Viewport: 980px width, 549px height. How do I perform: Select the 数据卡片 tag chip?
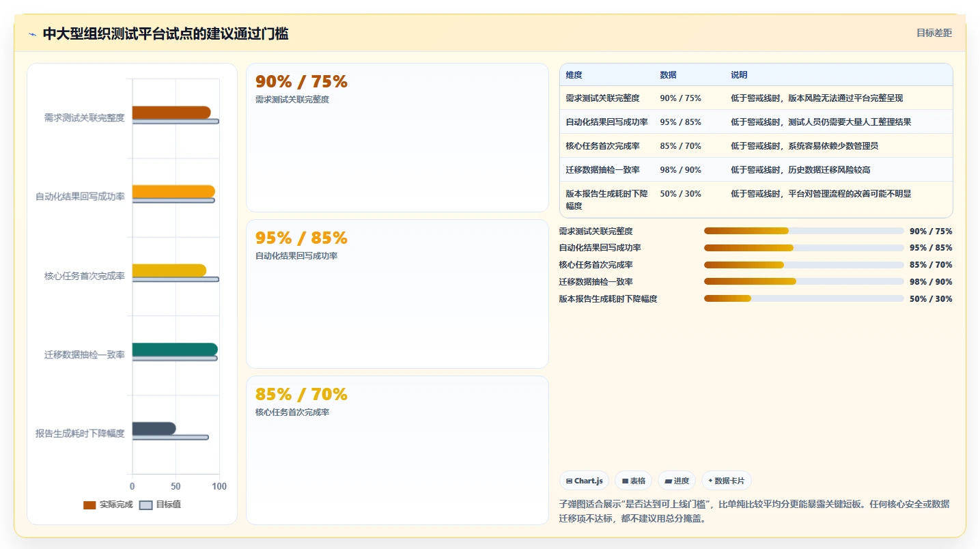(727, 481)
